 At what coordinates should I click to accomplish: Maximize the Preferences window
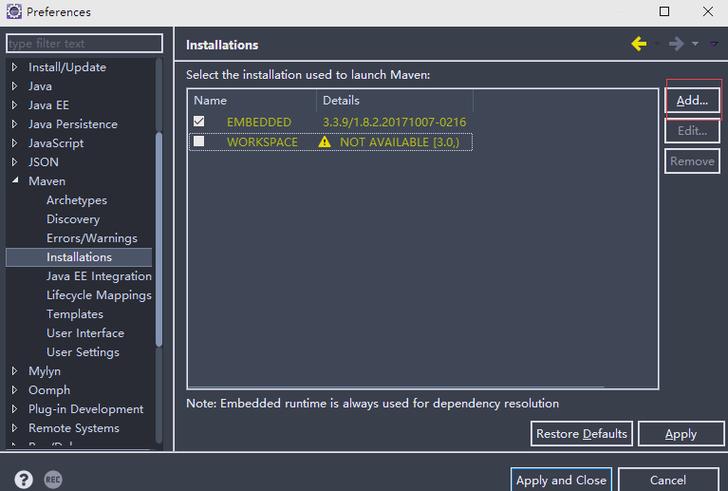[664, 11]
